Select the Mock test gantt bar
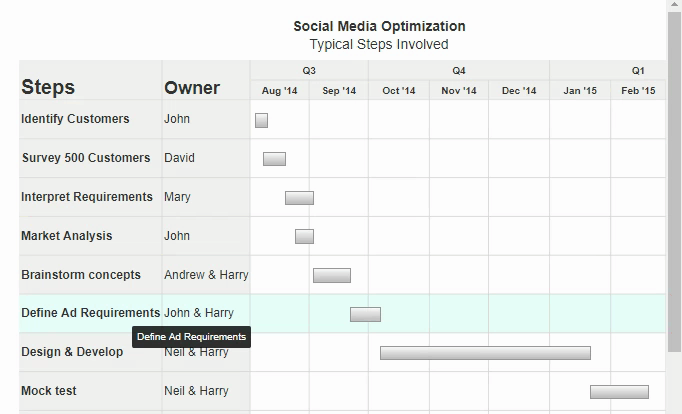 pos(619,392)
